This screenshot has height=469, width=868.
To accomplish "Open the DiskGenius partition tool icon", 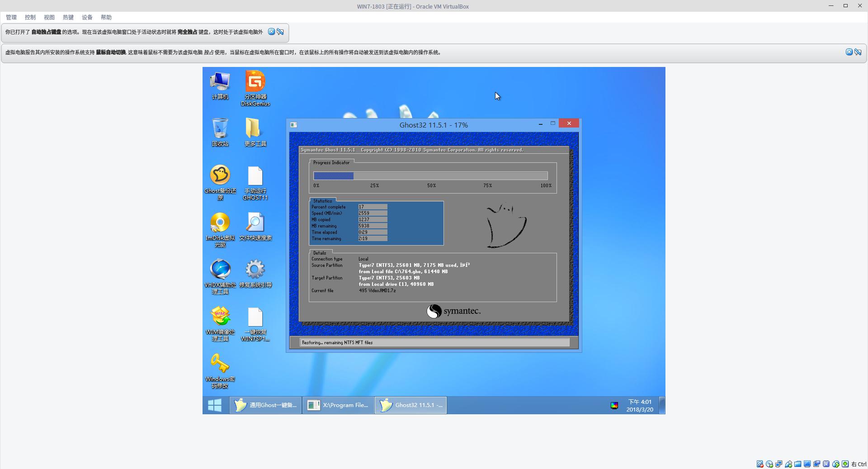I will (255, 82).
